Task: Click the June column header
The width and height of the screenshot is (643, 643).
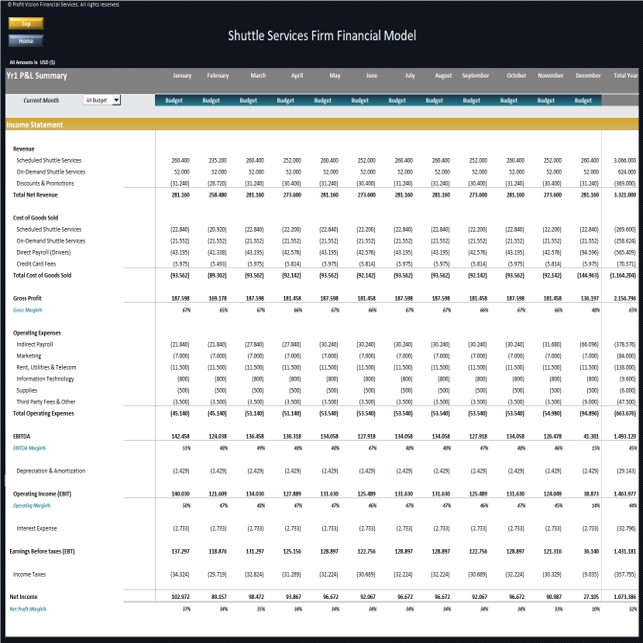Action: coord(372,75)
